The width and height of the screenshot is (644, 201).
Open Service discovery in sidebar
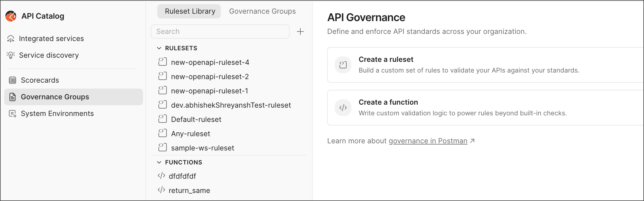point(49,55)
